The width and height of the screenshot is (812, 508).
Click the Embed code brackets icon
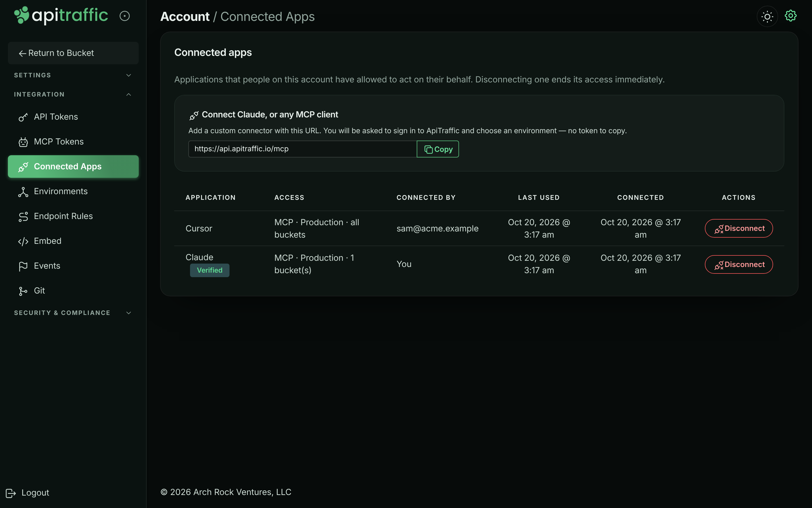[23, 241]
